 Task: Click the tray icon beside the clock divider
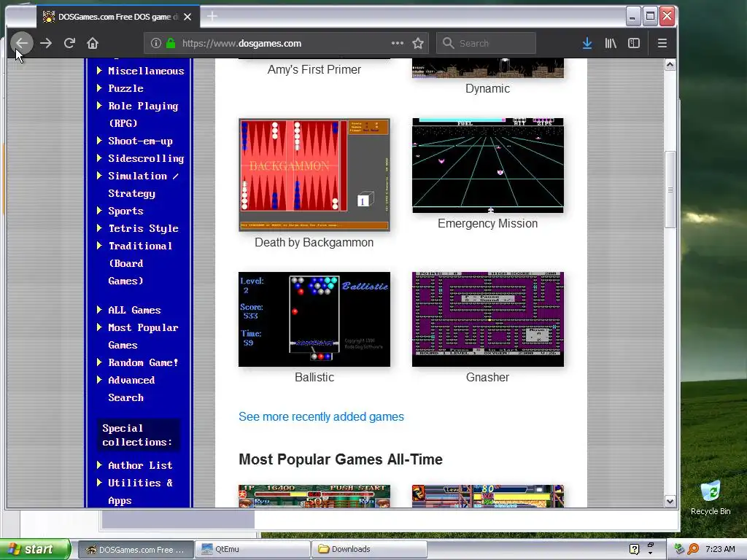click(679, 549)
